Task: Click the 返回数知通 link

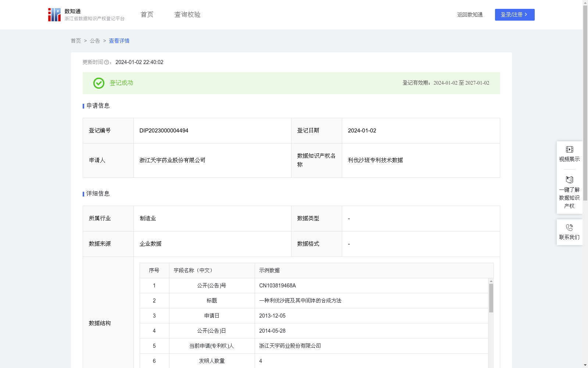Action: pos(470,15)
